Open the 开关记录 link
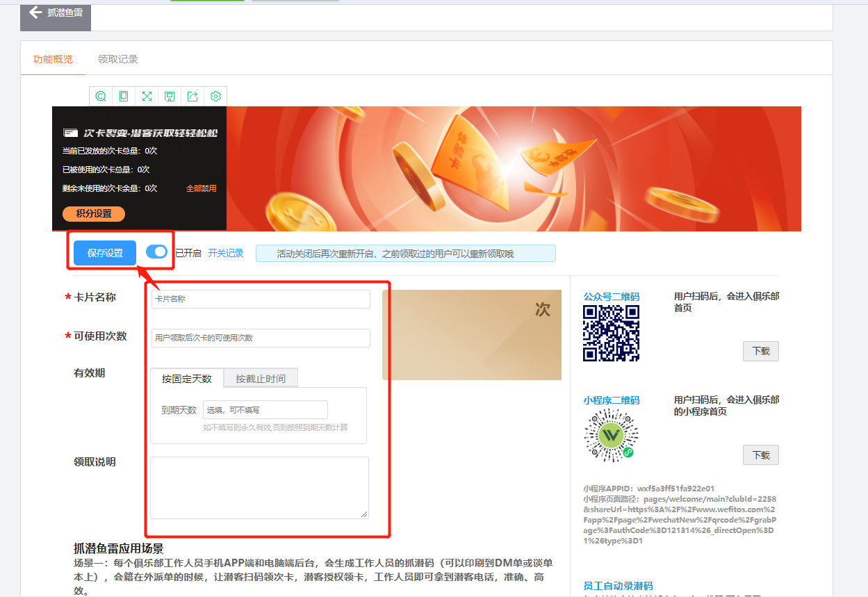 (x=226, y=253)
